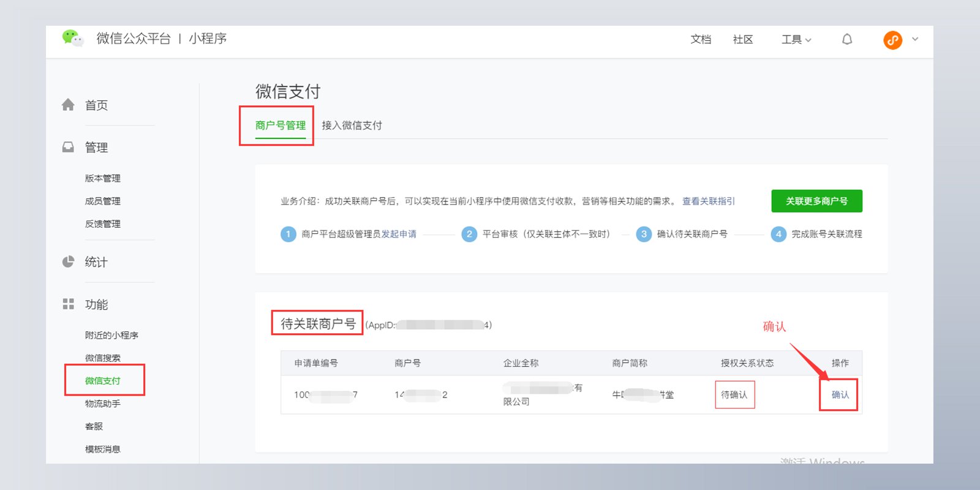This screenshot has height=490, width=980.
Task: Open 反馈管理 in sidebar
Action: pos(102,224)
